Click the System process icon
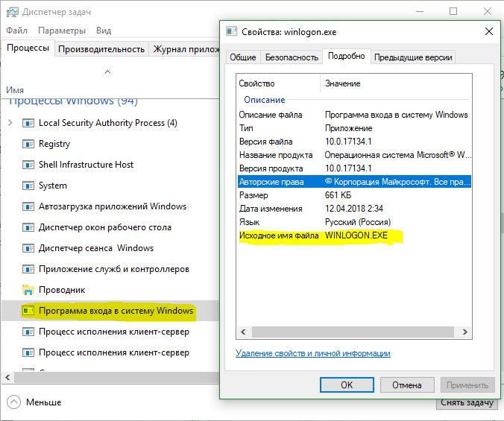Viewport: 504px width, 421px height. pyautogui.click(x=28, y=186)
